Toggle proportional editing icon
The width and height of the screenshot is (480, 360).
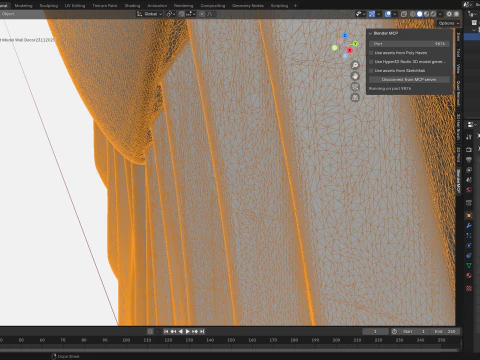202,14
